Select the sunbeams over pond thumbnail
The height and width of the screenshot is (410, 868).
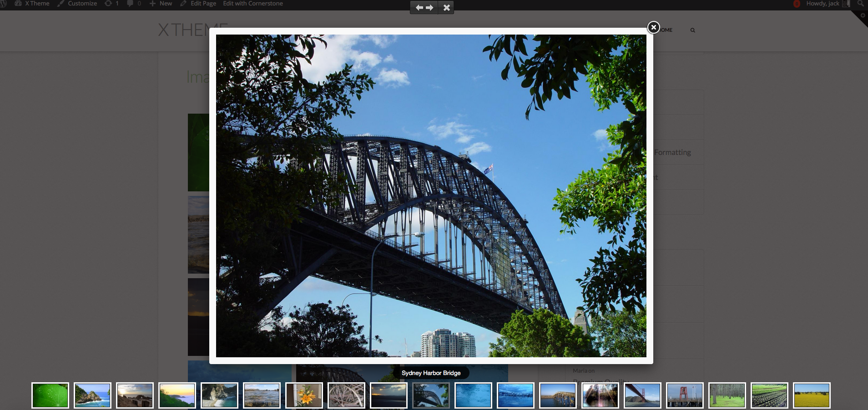tap(600, 395)
